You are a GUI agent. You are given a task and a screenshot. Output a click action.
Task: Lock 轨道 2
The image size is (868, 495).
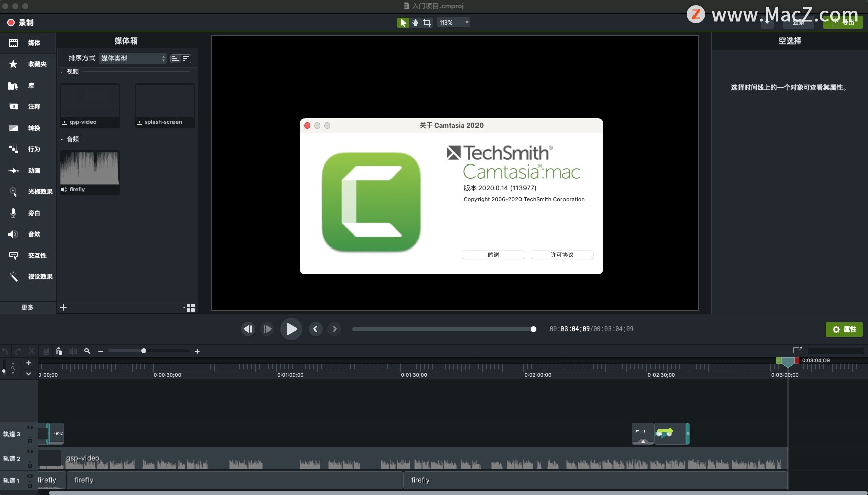pos(30,465)
